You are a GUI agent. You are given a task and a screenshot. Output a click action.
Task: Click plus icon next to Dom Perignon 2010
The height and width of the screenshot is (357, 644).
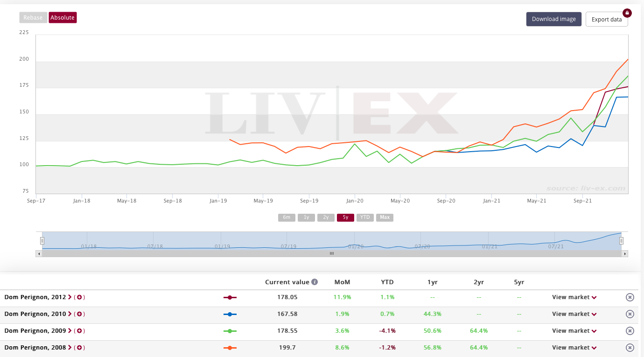(79, 314)
